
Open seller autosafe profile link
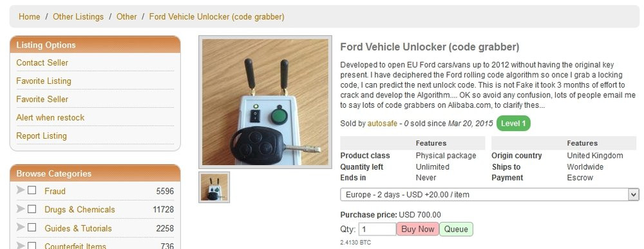pos(383,123)
